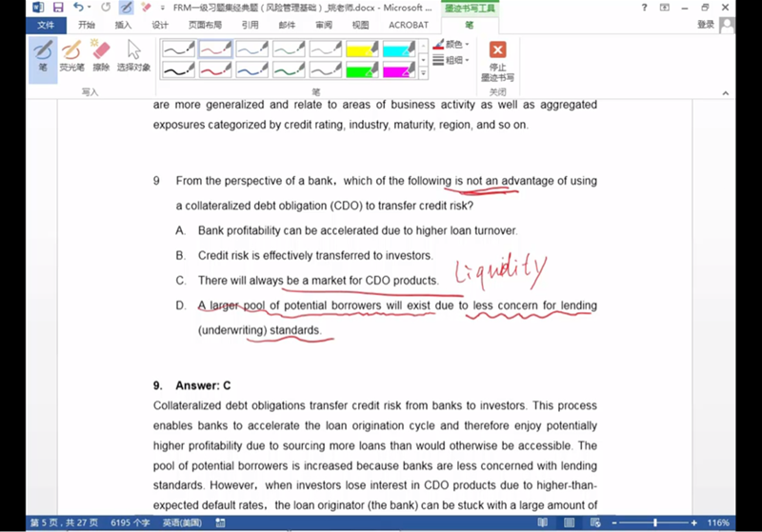Pick the thin black pen style

point(178,49)
